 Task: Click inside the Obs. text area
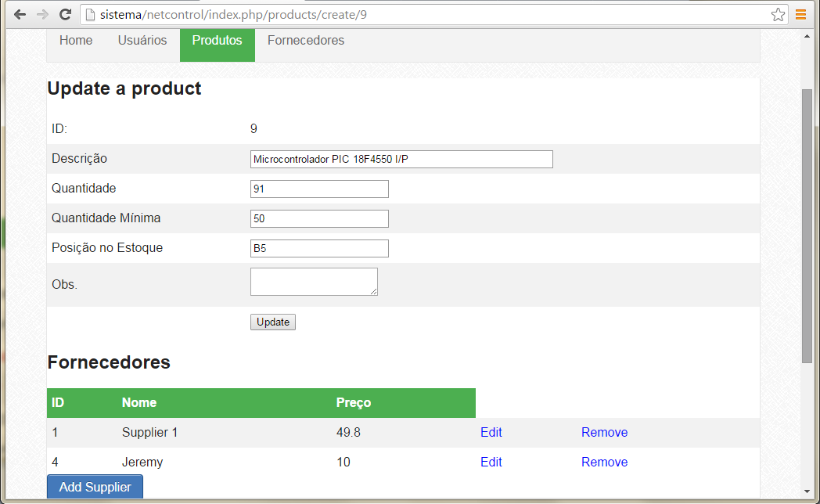(314, 281)
